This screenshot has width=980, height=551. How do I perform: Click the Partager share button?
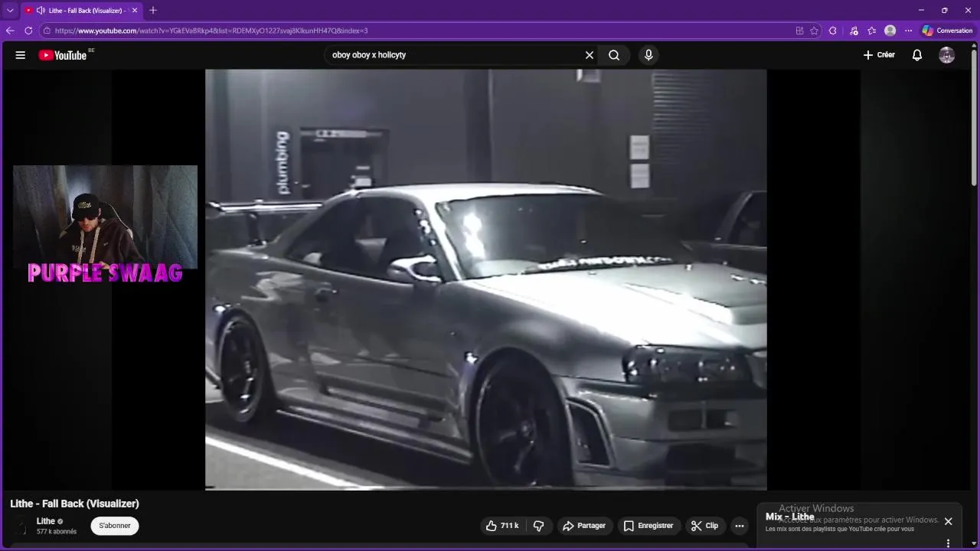click(x=584, y=526)
